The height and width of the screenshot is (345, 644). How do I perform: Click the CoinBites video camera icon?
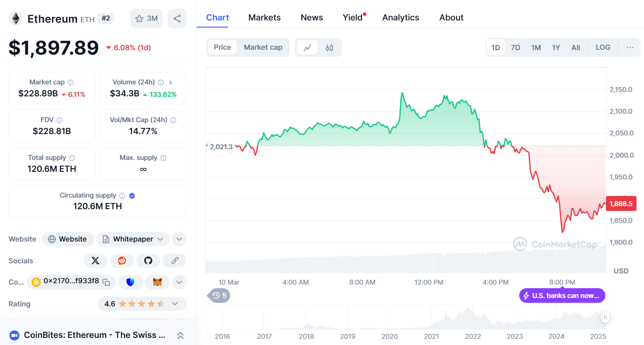tap(14, 335)
